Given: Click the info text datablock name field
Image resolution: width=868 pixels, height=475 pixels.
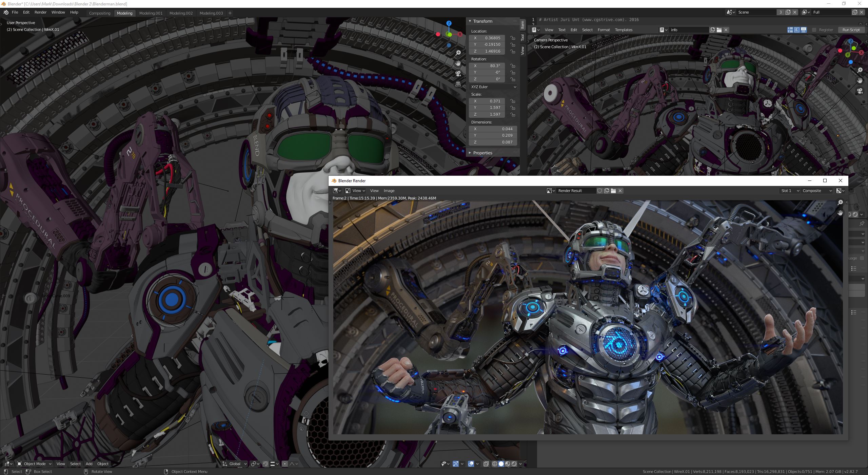Looking at the screenshot, I should point(689,30).
